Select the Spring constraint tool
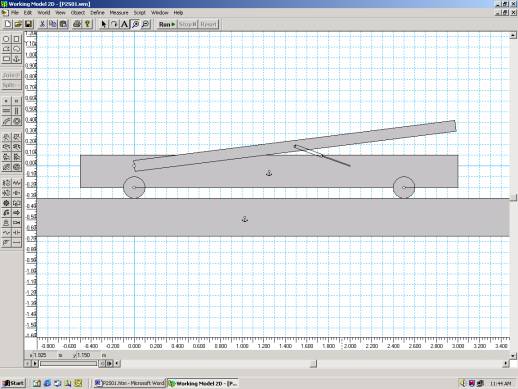Viewport: 518px width, 389px height. (x=16, y=183)
